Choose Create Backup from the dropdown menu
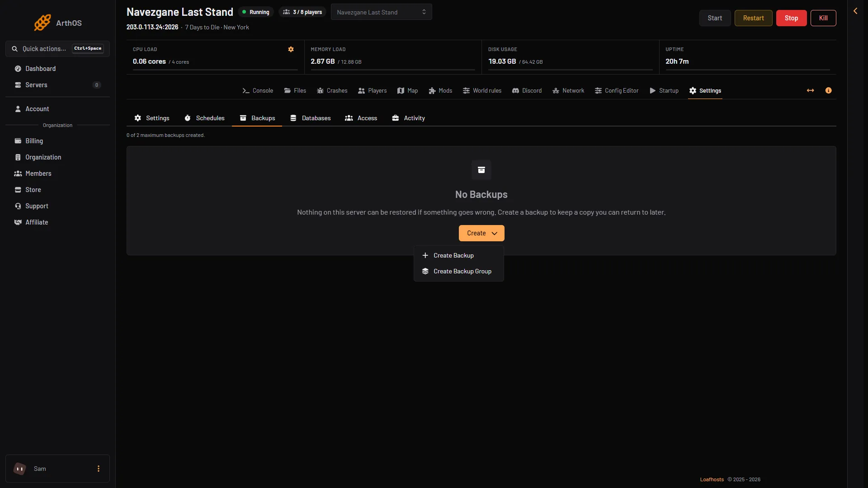Viewport: 868px width, 488px height. (x=459, y=256)
